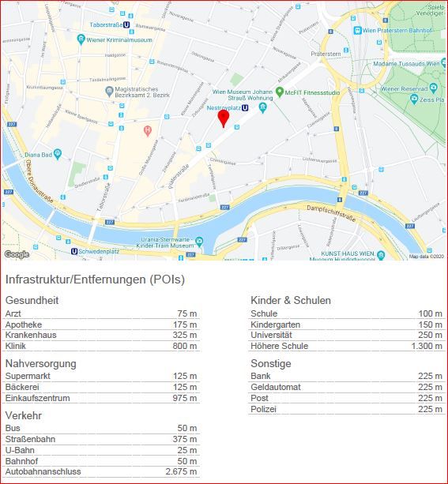Viewport: 448px width, 484px height.
Task: Click the Google logo on the map
Action: pos(17,254)
